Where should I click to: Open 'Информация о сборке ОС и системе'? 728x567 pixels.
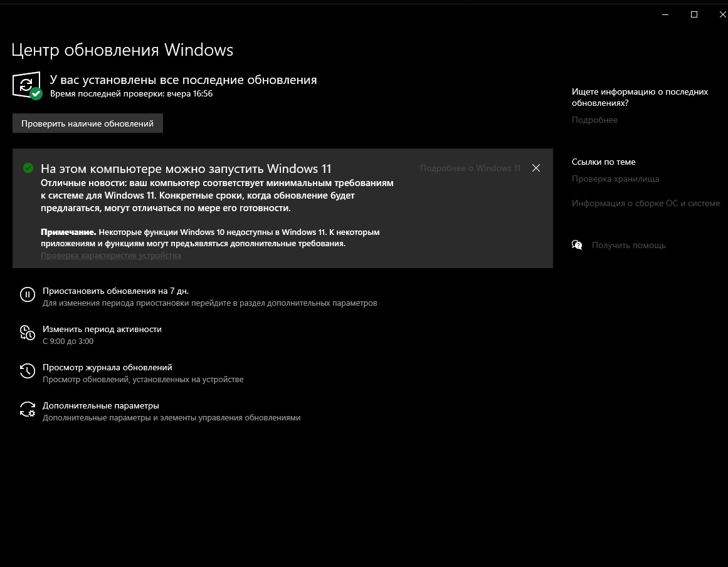(646, 203)
